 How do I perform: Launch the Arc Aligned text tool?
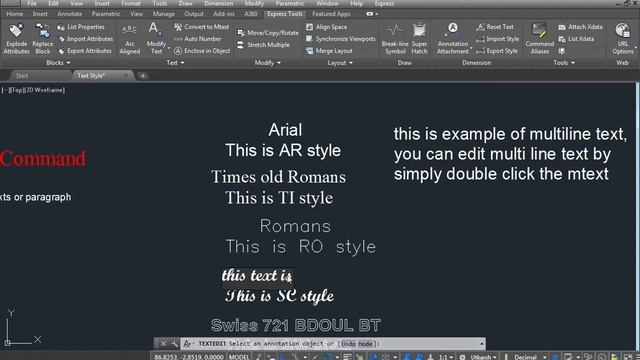(129, 39)
